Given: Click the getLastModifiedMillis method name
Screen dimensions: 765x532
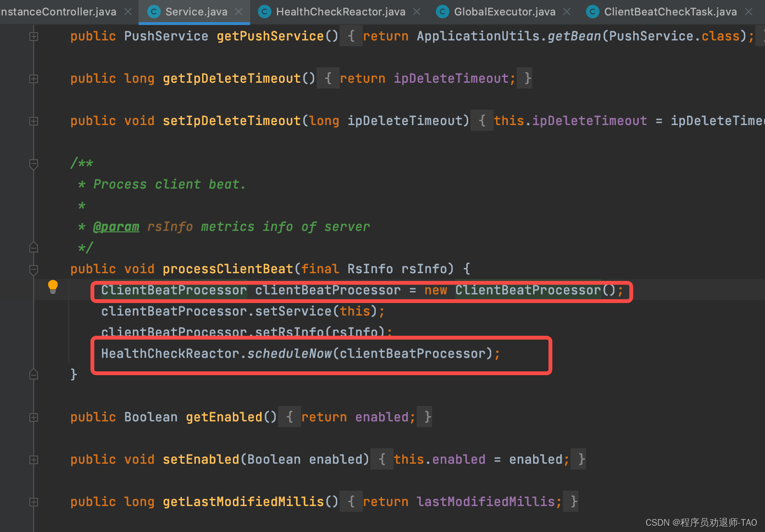Looking at the screenshot, I should 243,502.
